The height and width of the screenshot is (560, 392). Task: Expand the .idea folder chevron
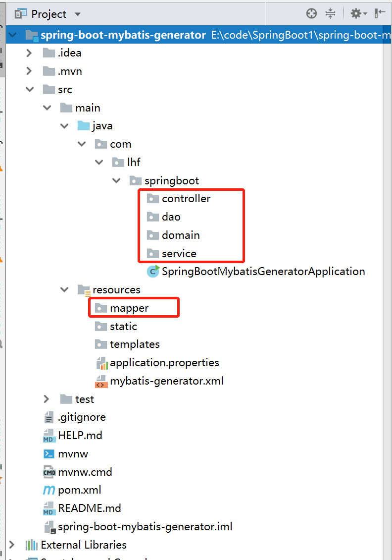pyautogui.click(x=29, y=53)
